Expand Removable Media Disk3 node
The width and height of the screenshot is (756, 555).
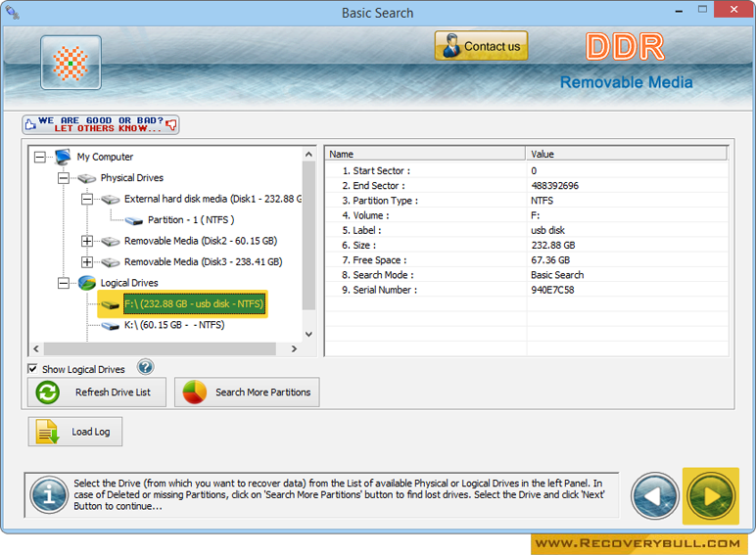click(87, 262)
